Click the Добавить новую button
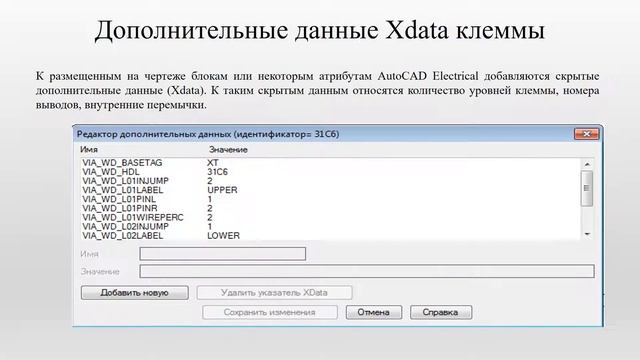 [135, 293]
